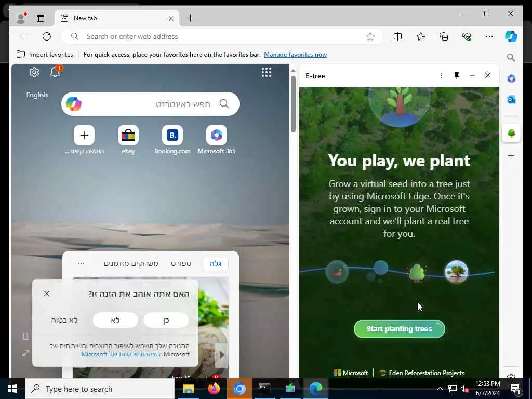Open the Booking.com quick link
Image resolution: width=532 pixels, height=399 pixels.
(x=172, y=135)
